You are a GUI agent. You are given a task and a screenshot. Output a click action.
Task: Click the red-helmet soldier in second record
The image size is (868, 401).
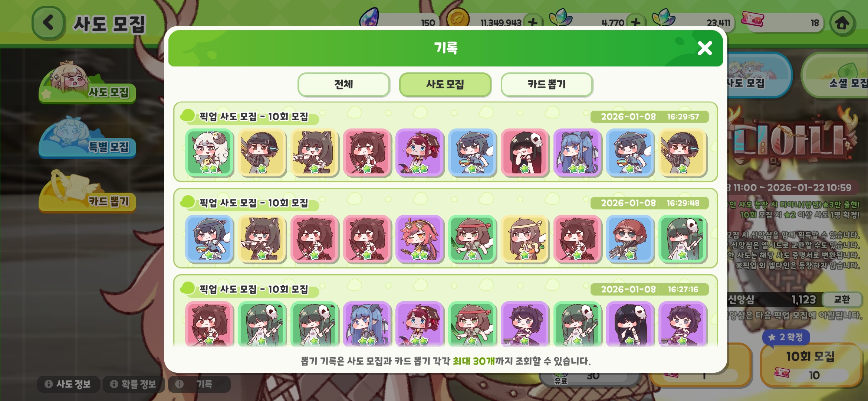(x=630, y=239)
